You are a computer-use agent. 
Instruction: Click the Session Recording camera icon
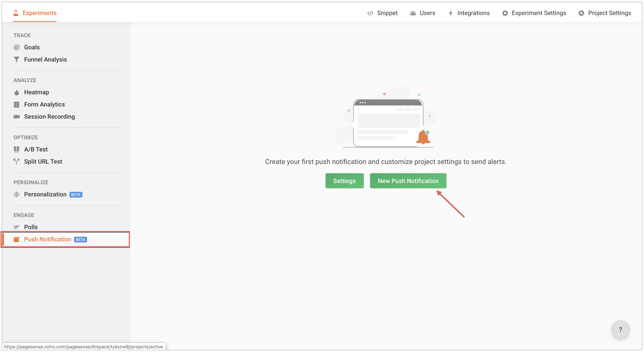(x=17, y=117)
